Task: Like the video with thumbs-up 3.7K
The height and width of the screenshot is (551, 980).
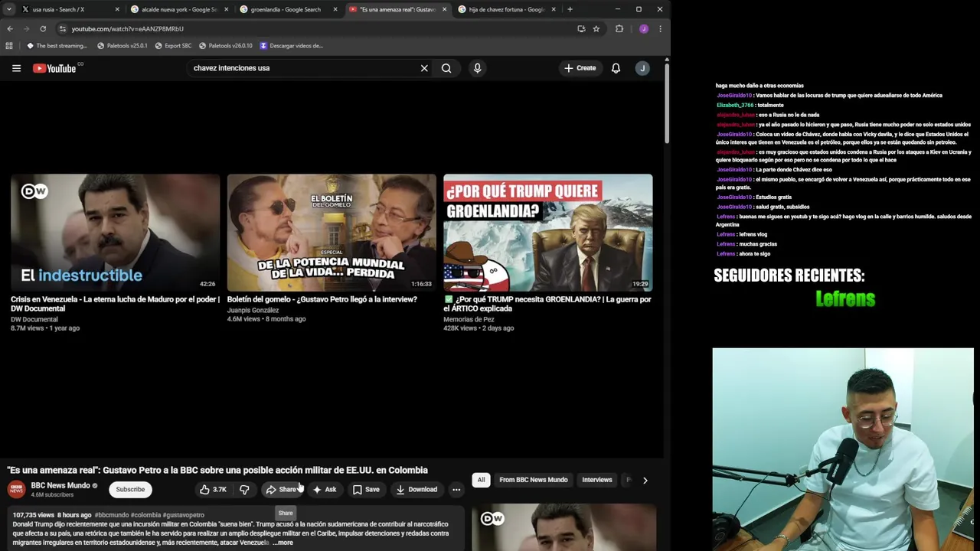Action: 213,490
